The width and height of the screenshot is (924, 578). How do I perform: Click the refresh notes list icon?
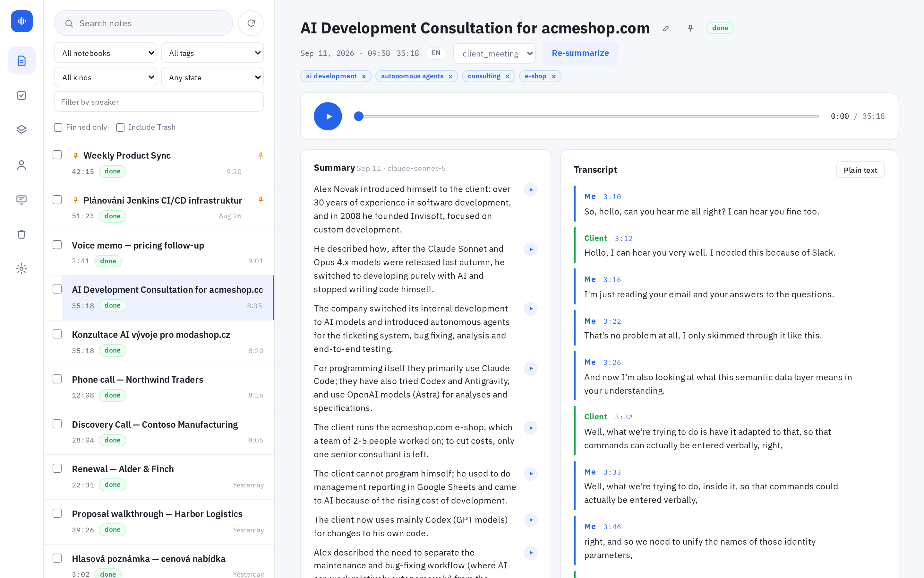(x=251, y=23)
